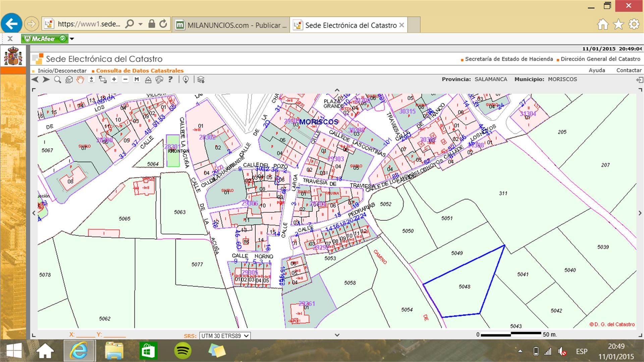Click the exit map viewer icon

[x=640, y=80]
